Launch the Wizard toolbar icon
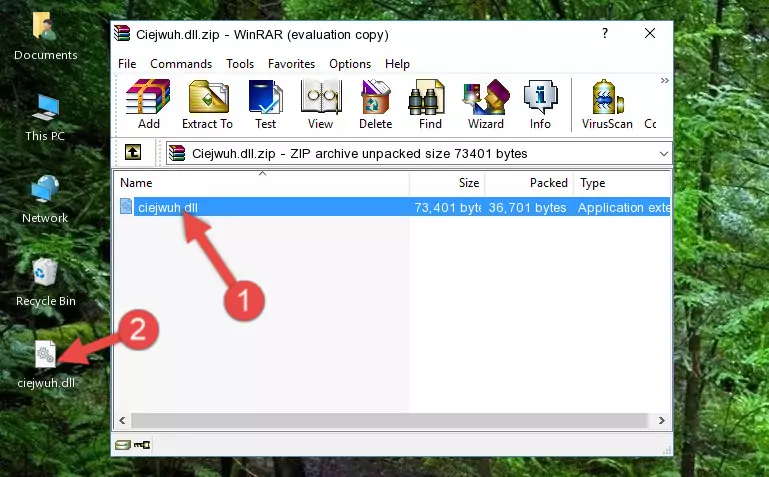769x477 pixels. [486, 104]
